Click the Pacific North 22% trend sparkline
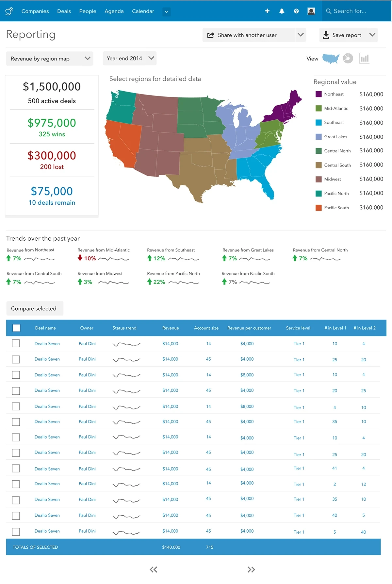The width and height of the screenshot is (392, 584). (x=184, y=282)
